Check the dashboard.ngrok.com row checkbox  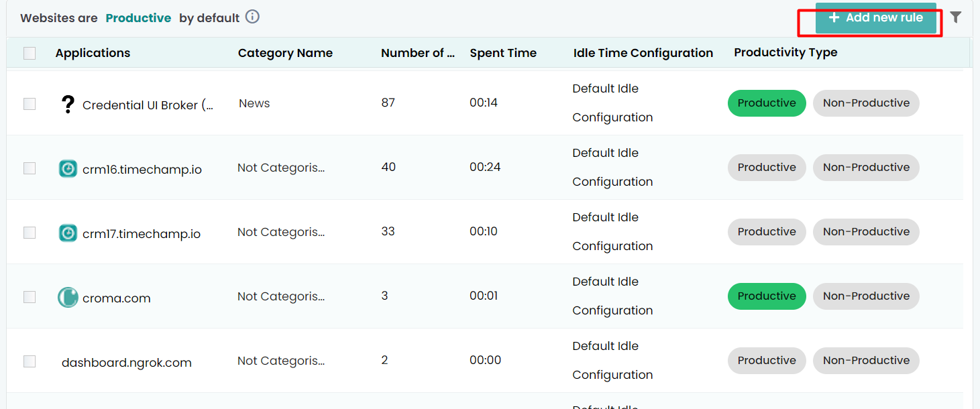[x=30, y=361]
